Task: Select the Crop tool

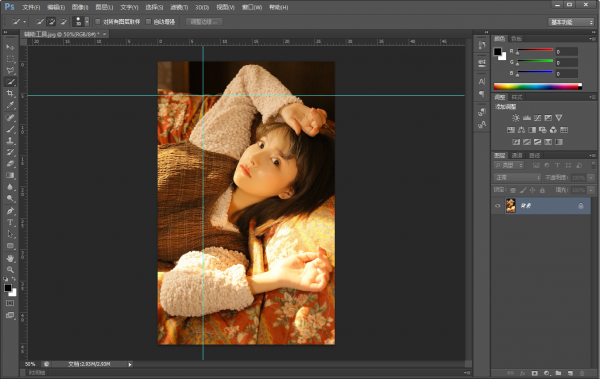Action: pyautogui.click(x=10, y=93)
